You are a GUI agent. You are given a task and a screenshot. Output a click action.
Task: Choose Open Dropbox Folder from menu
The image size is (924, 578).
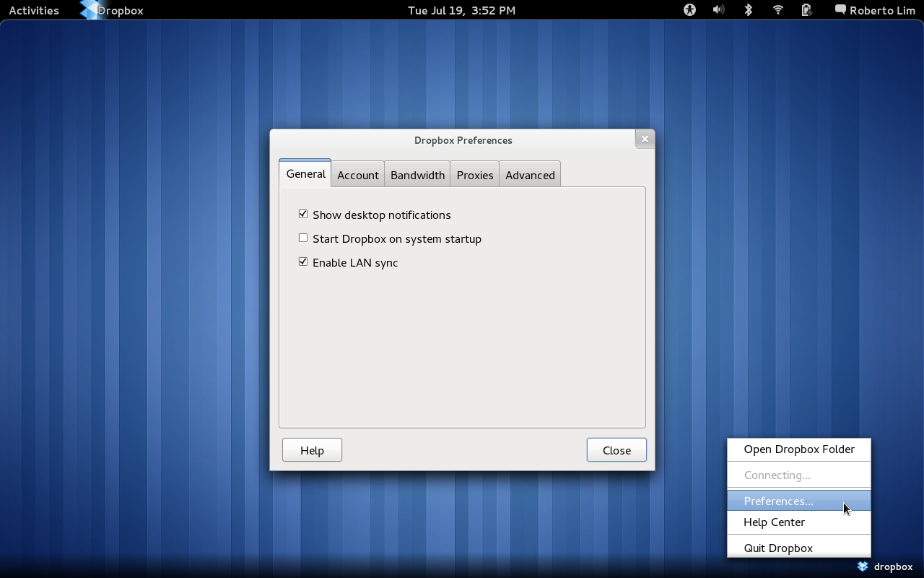(799, 449)
